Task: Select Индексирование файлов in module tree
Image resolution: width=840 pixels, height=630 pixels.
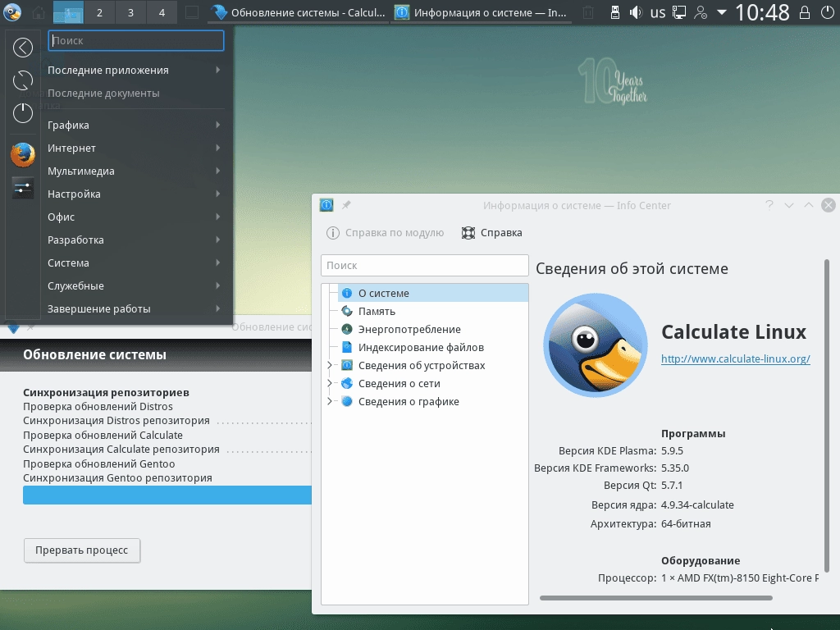Action: [x=433, y=347]
